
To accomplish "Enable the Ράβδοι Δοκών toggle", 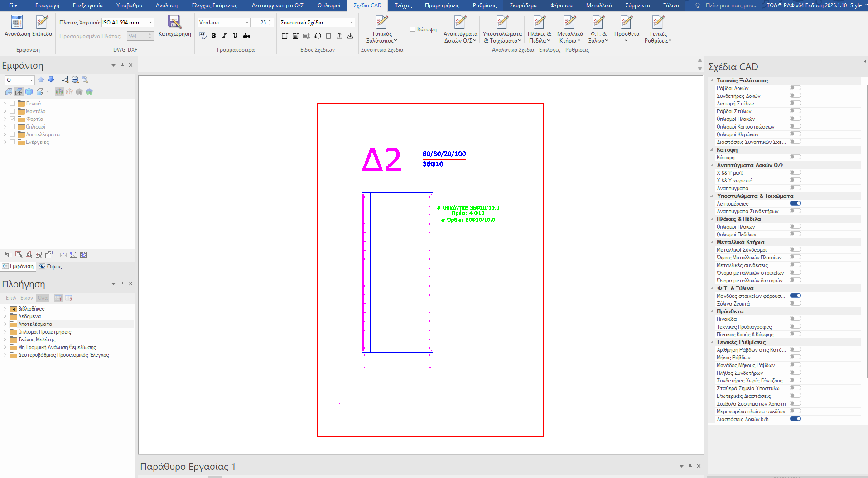I will click(795, 88).
